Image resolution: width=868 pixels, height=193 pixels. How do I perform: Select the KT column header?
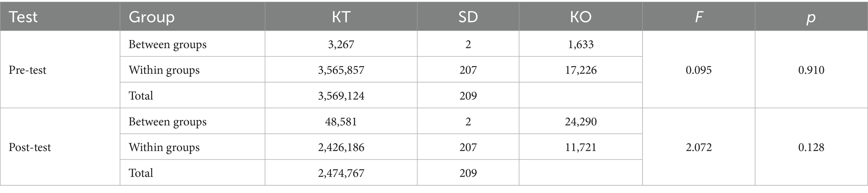pyautogui.click(x=341, y=17)
